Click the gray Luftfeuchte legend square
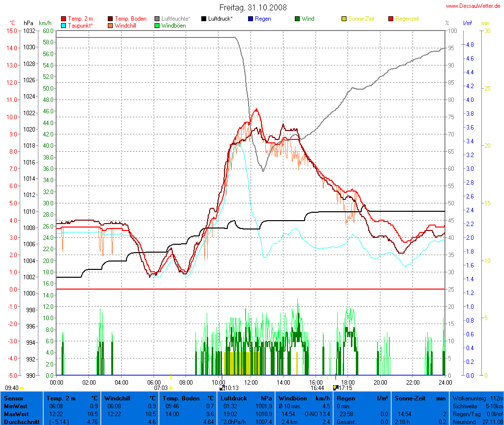This screenshot has width=504, height=425. pos(157,19)
